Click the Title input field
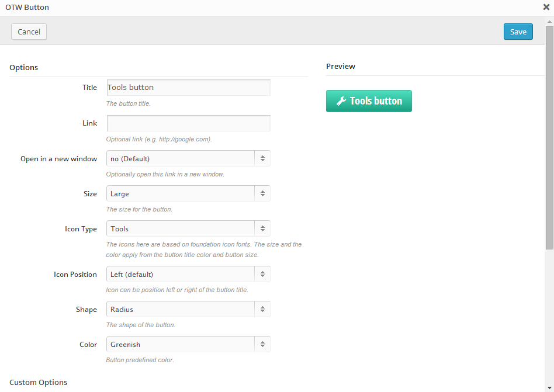Image resolution: width=554 pixels, height=392 pixels. [x=189, y=88]
